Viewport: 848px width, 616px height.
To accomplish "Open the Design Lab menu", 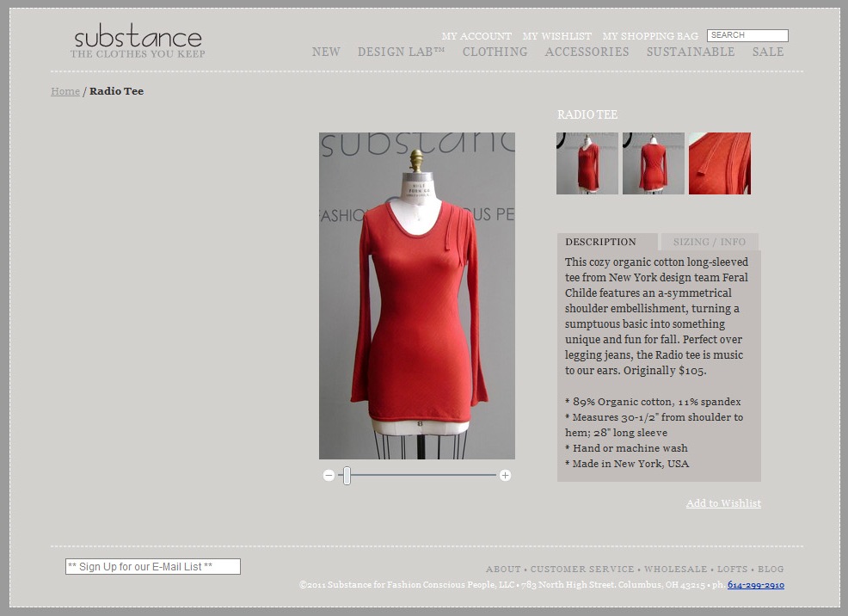I will pyautogui.click(x=401, y=52).
